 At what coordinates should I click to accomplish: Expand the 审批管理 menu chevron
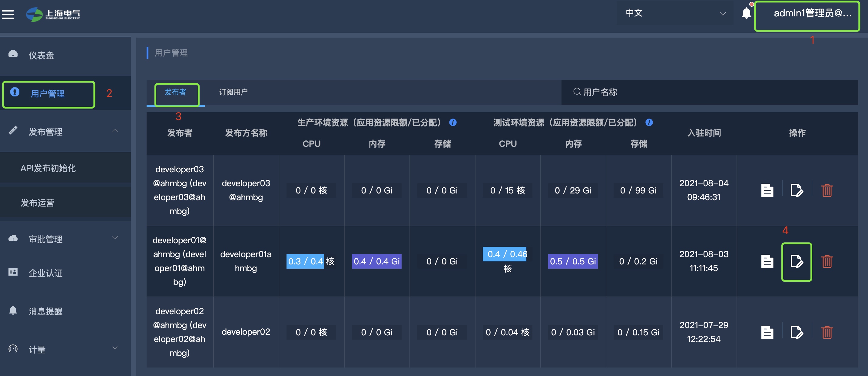(x=115, y=238)
